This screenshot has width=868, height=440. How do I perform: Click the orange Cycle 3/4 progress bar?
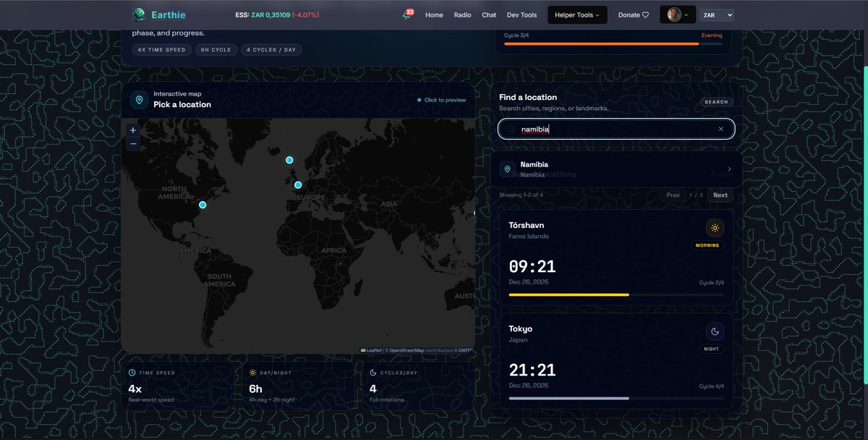(x=613, y=43)
